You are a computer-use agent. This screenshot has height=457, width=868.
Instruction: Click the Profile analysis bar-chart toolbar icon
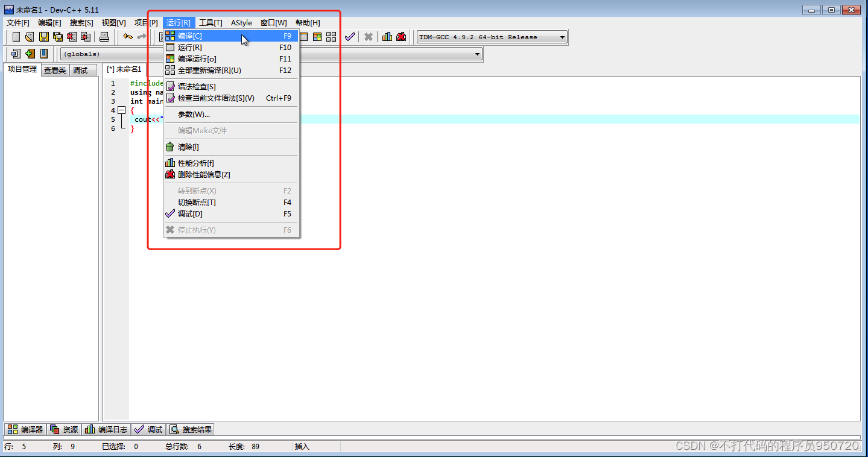[387, 37]
